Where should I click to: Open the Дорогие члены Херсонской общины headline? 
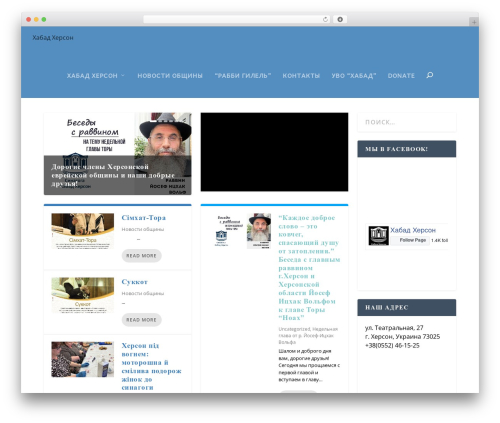pyautogui.click(x=113, y=175)
